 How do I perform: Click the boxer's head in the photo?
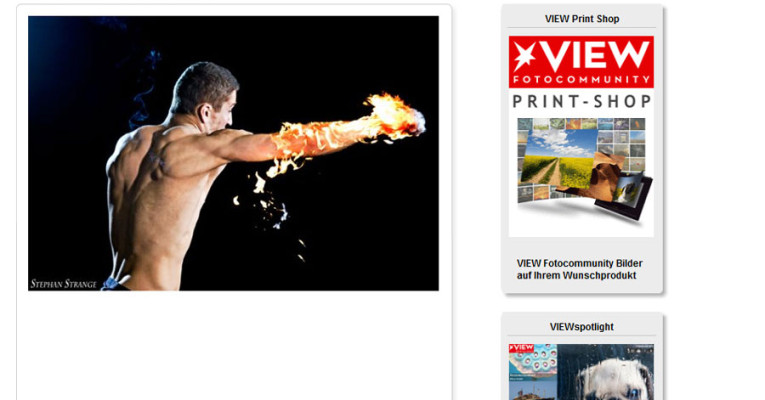[205, 94]
